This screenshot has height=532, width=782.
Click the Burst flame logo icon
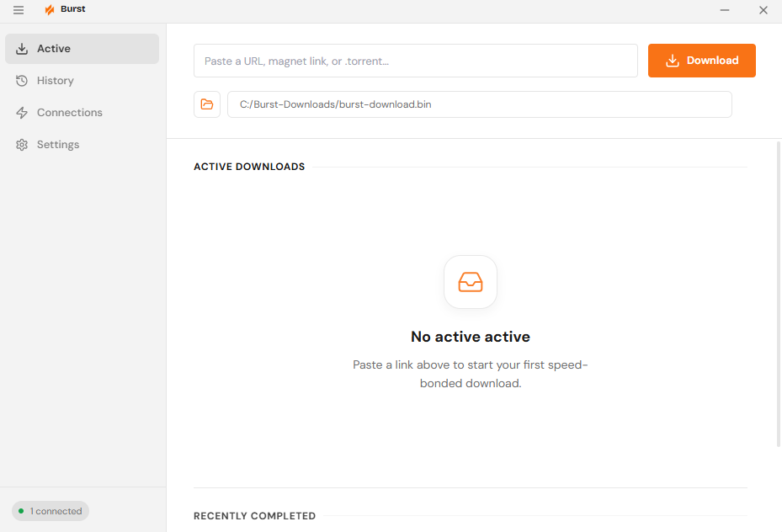50,9
